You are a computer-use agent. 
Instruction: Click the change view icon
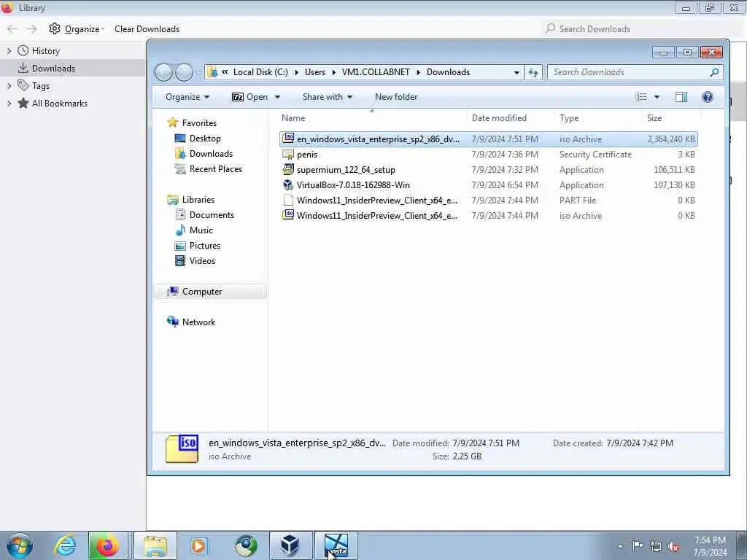pyautogui.click(x=641, y=97)
